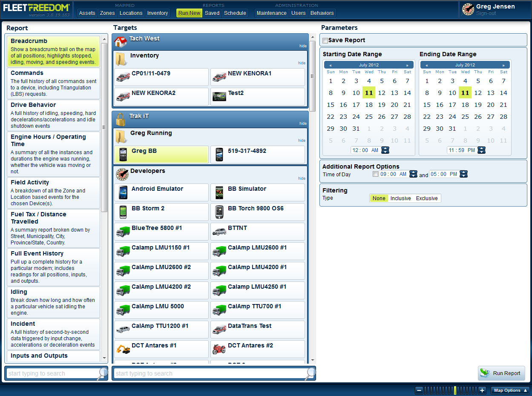532x396 pixels.
Task: Go to previous month in Starting Date calendar
Action: pyautogui.click(x=331, y=65)
